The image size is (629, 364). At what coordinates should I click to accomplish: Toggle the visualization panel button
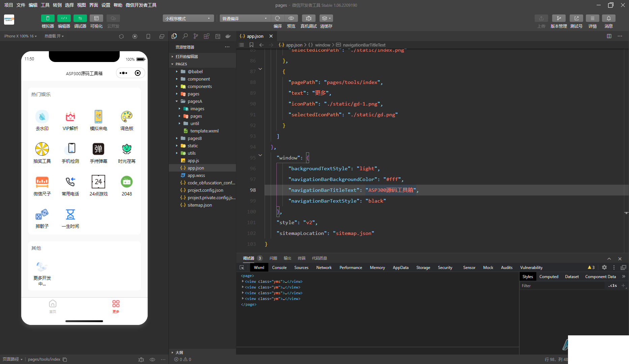(x=96, y=18)
